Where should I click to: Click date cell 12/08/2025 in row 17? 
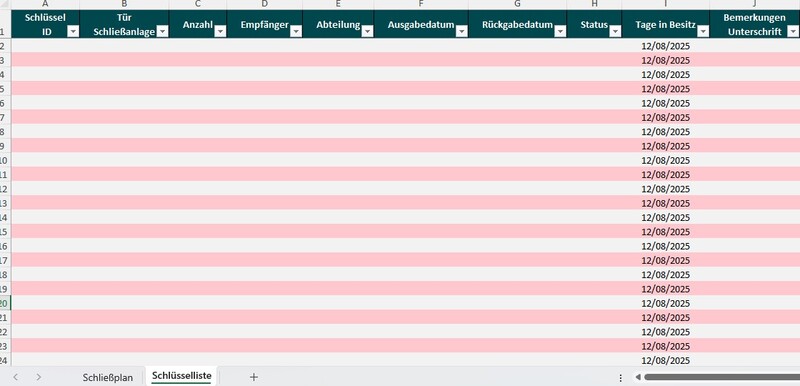665,260
